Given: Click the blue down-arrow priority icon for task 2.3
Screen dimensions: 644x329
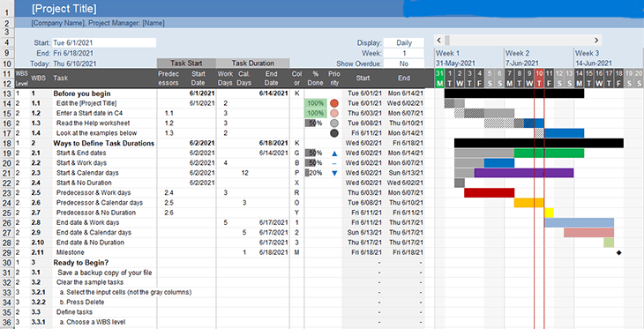Looking at the screenshot, I should [334, 173].
